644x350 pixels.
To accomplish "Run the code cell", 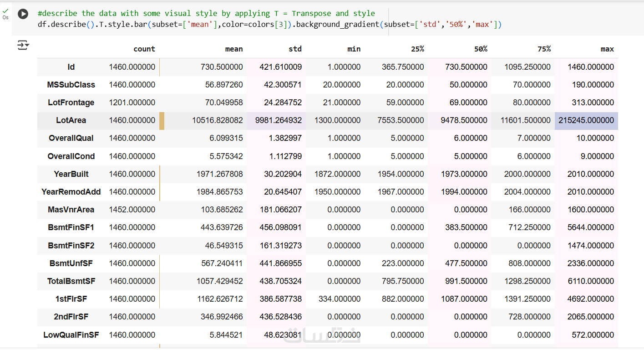I will [23, 14].
